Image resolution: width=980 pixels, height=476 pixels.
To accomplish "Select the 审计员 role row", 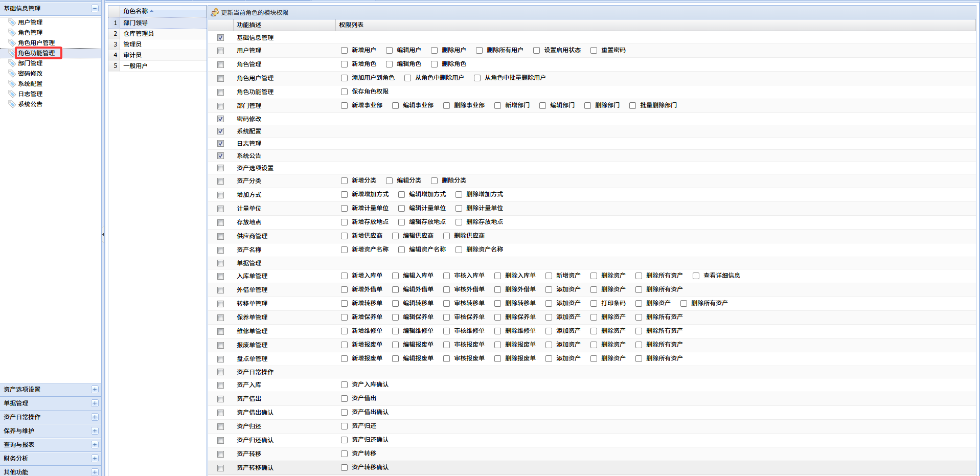I will 157,55.
